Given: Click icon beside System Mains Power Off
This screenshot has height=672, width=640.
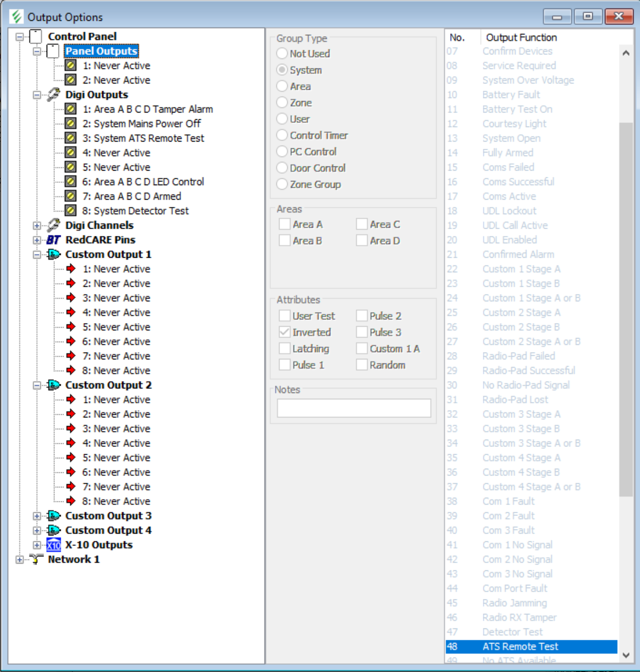Looking at the screenshot, I should (71, 124).
